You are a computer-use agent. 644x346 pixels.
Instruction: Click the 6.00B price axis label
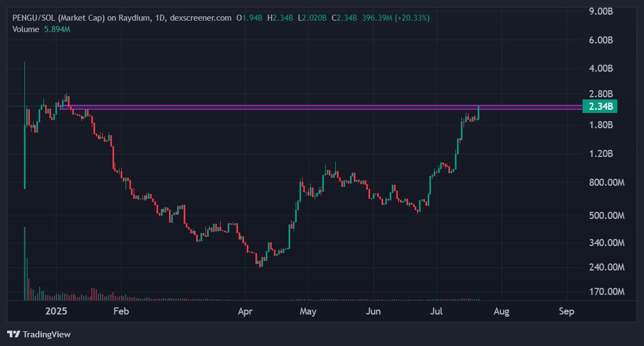point(601,40)
